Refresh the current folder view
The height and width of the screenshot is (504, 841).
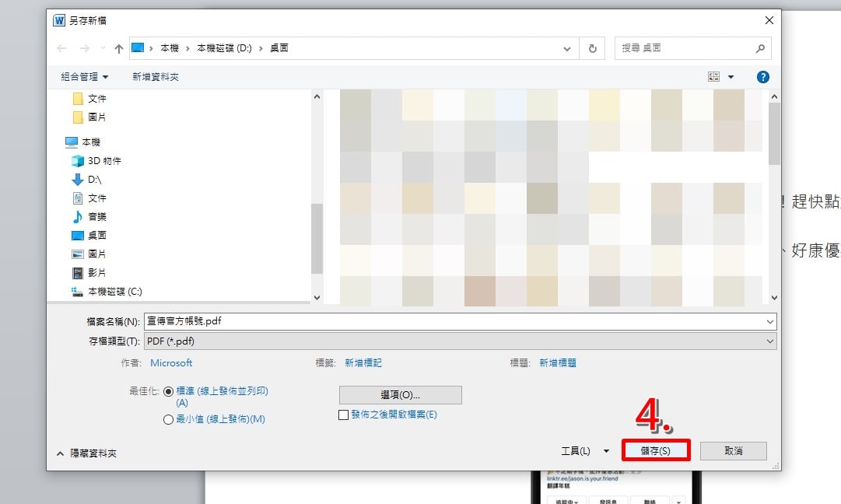(593, 48)
